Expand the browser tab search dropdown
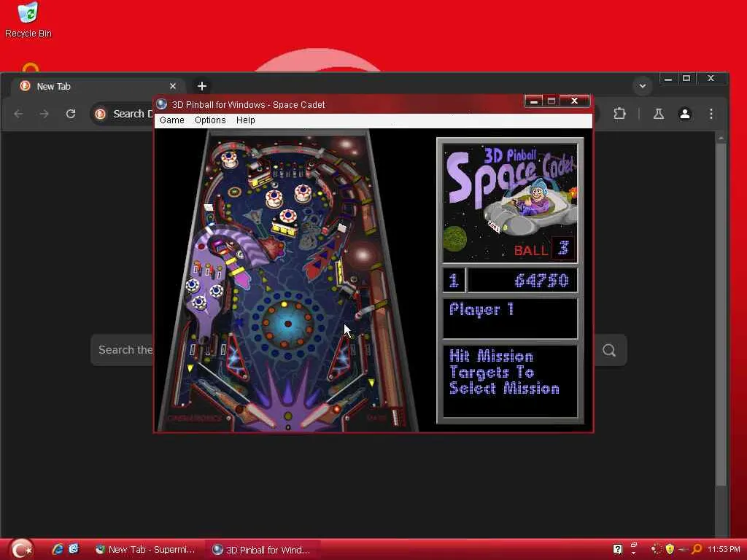This screenshot has width=747, height=560. click(x=642, y=86)
